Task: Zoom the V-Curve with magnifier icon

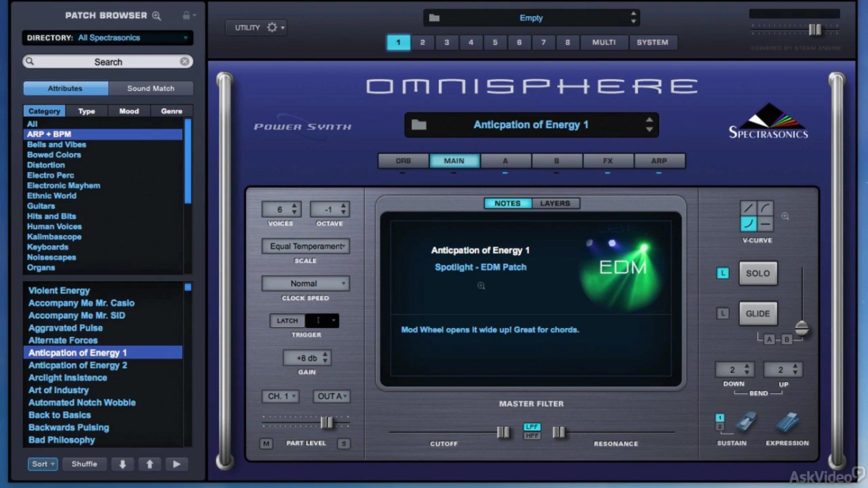Action: tap(785, 216)
